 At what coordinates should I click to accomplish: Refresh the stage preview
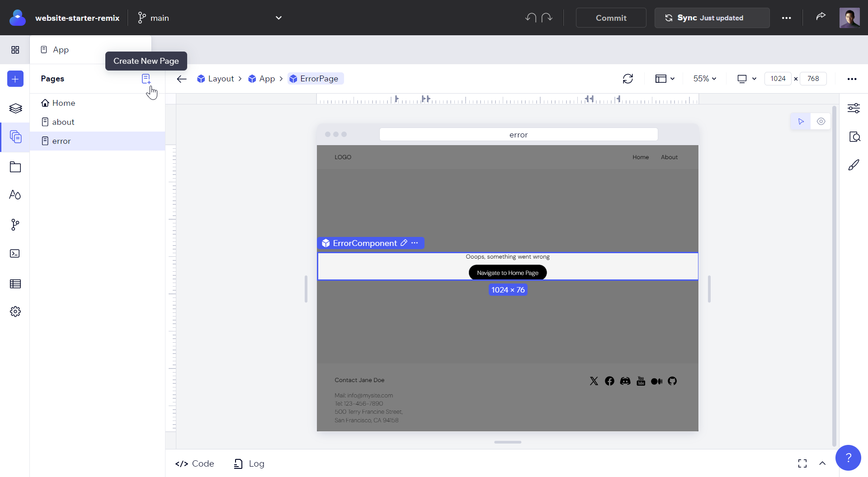(x=628, y=79)
